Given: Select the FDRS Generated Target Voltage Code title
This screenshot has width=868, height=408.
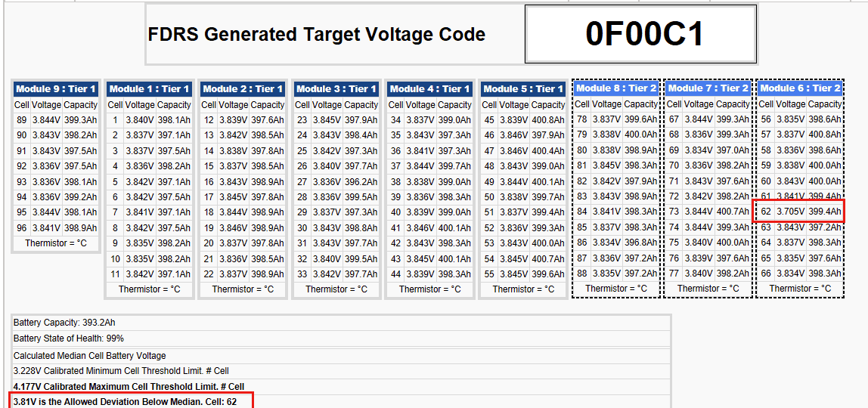Looking at the screenshot, I should (316, 35).
